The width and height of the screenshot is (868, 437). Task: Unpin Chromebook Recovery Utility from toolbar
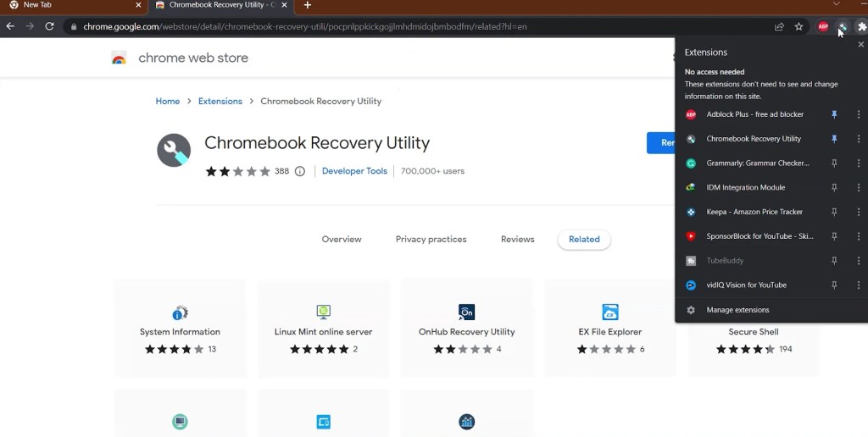834,139
